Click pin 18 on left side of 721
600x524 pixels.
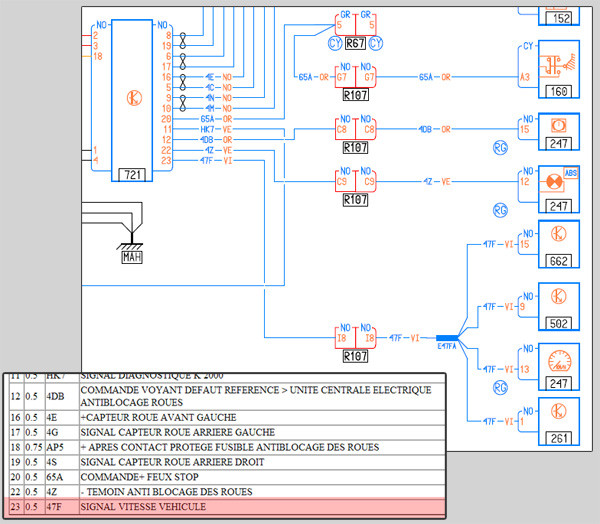coord(98,56)
